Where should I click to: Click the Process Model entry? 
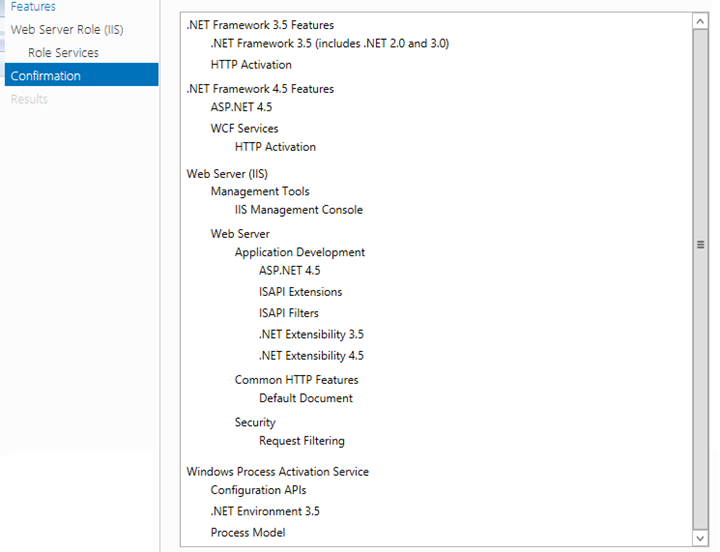pyautogui.click(x=247, y=533)
